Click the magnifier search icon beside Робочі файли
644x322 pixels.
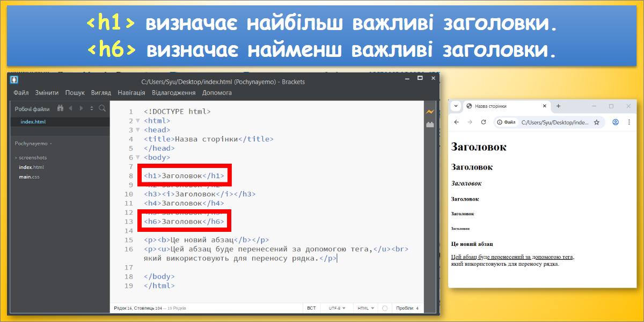pyautogui.click(x=102, y=108)
